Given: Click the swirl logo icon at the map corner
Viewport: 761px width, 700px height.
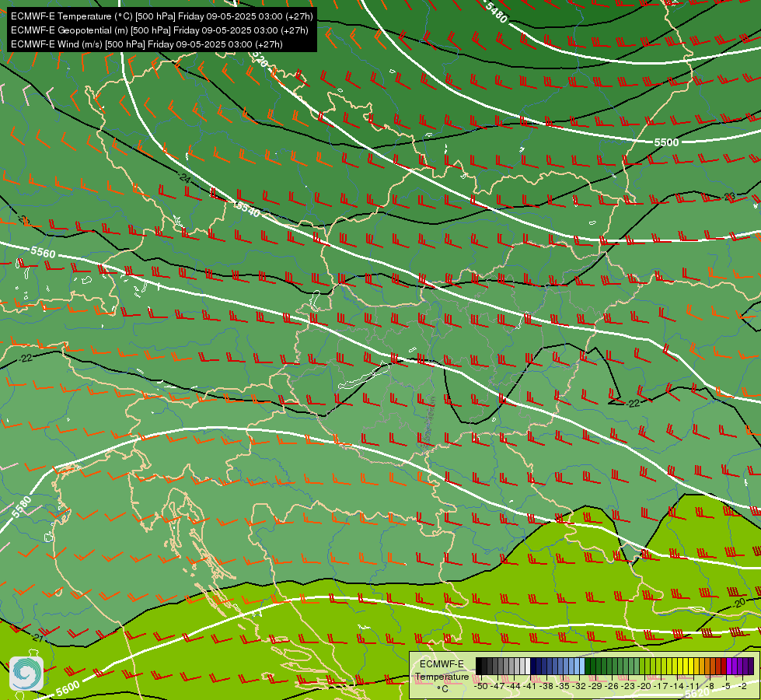Looking at the screenshot, I should [x=26, y=674].
